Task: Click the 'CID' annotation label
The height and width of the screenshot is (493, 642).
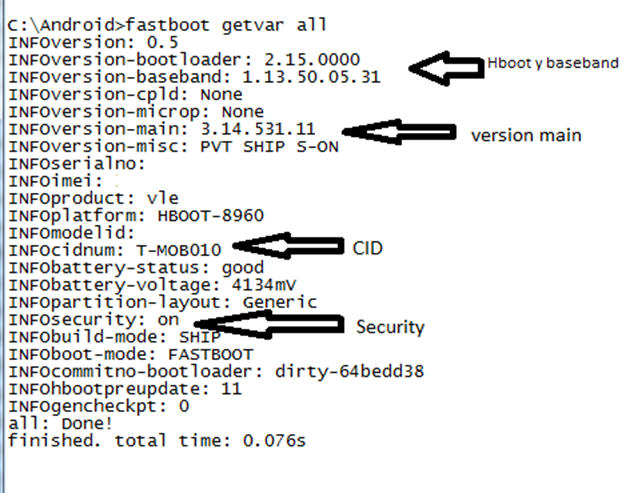Action: (367, 248)
